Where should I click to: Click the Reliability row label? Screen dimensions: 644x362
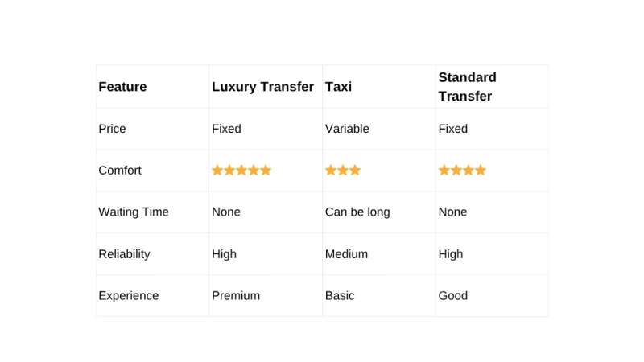(x=124, y=254)
